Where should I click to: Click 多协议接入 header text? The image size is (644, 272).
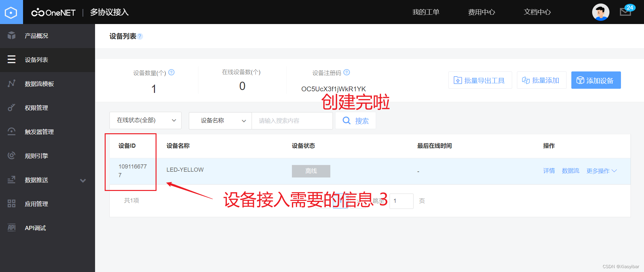(109, 12)
